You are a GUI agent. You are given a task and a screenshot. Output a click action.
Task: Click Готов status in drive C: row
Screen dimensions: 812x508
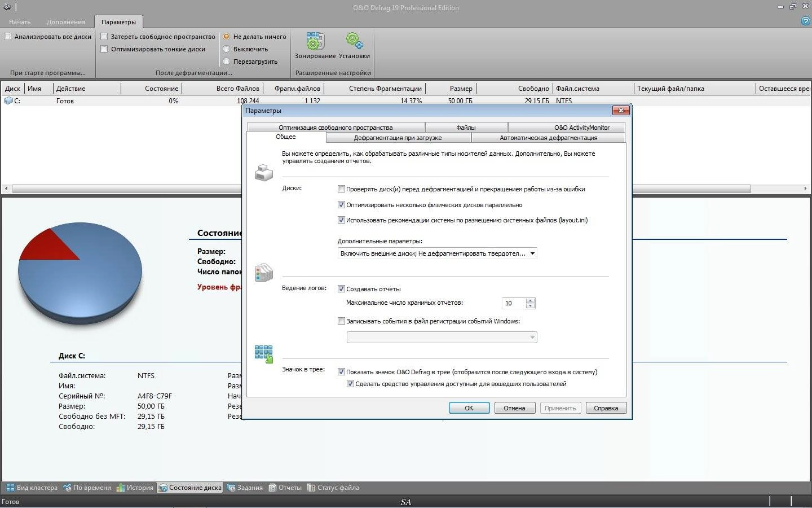[65, 101]
